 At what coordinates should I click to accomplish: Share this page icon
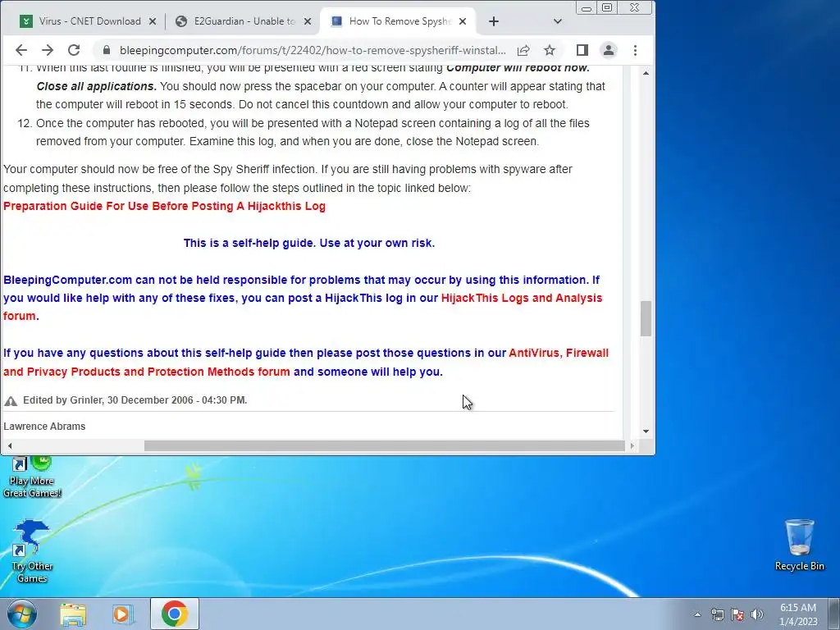click(523, 50)
